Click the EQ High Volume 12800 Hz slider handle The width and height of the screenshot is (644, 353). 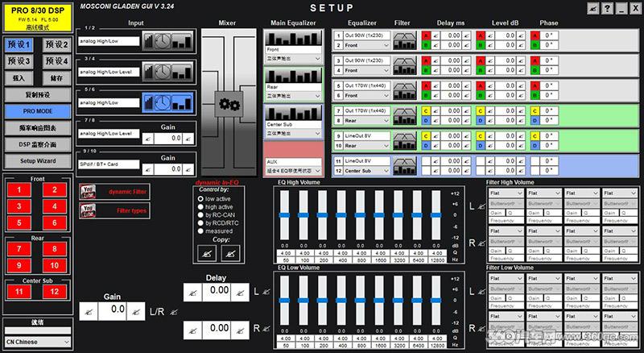[x=436, y=215]
